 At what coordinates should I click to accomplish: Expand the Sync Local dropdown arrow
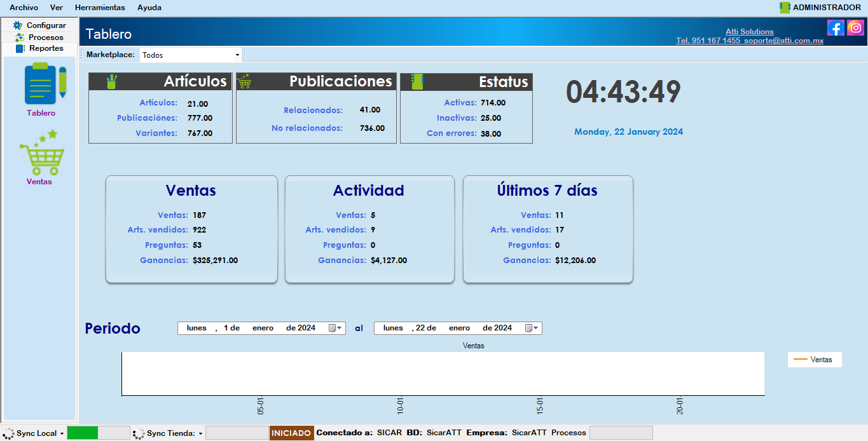(x=62, y=433)
